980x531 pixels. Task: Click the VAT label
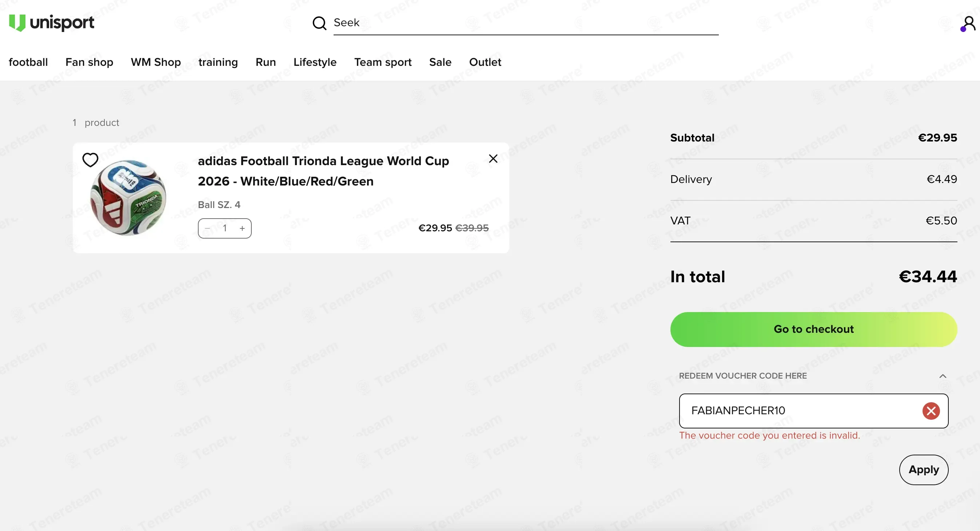click(680, 221)
